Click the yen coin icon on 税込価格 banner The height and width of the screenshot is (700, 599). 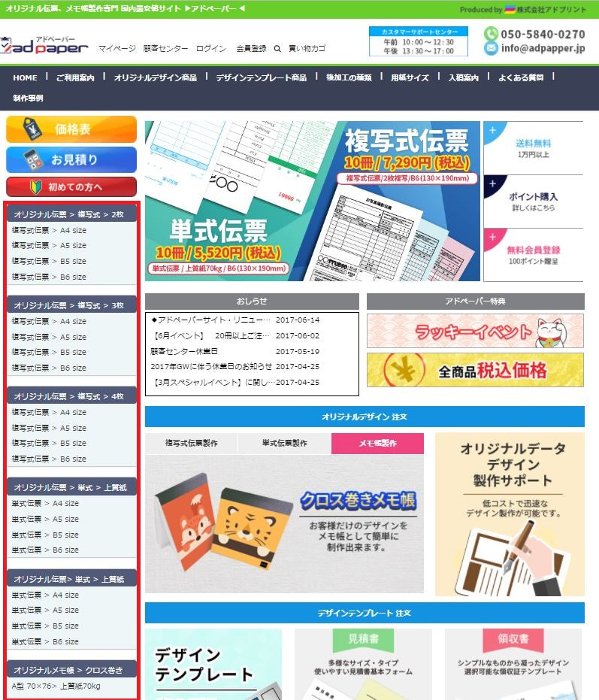click(x=404, y=370)
